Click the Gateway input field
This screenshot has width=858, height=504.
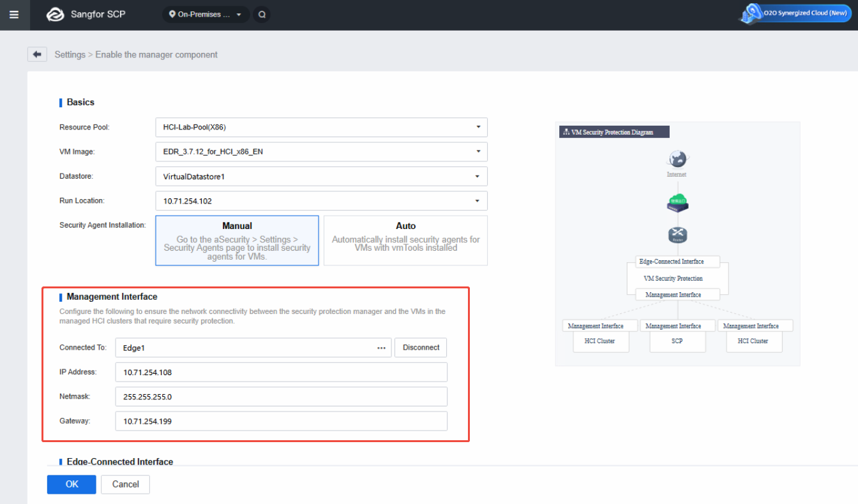tap(281, 421)
